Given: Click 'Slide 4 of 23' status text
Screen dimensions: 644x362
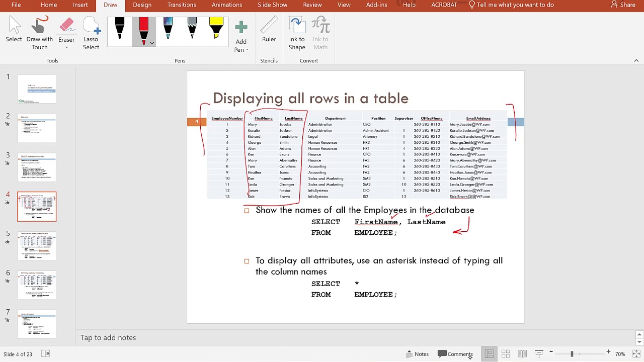Looking at the screenshot, I should pyautogui.click(x=18, y=354).
